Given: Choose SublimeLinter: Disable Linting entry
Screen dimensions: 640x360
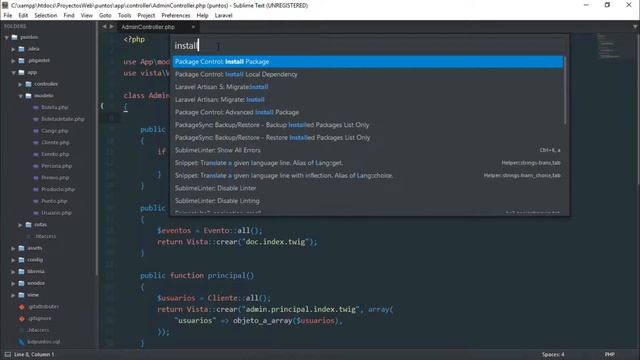Looking at the screenshot, I should pos(368,201).
